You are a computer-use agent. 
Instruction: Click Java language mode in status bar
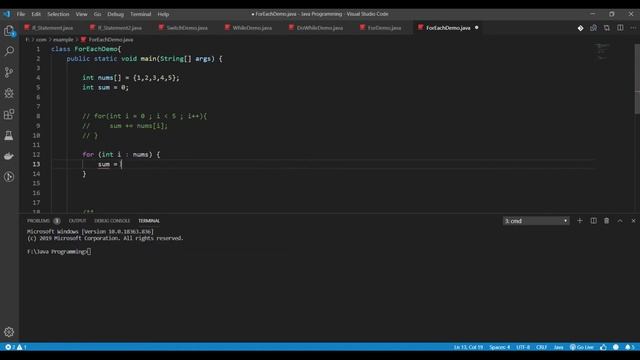click(558, 347)
